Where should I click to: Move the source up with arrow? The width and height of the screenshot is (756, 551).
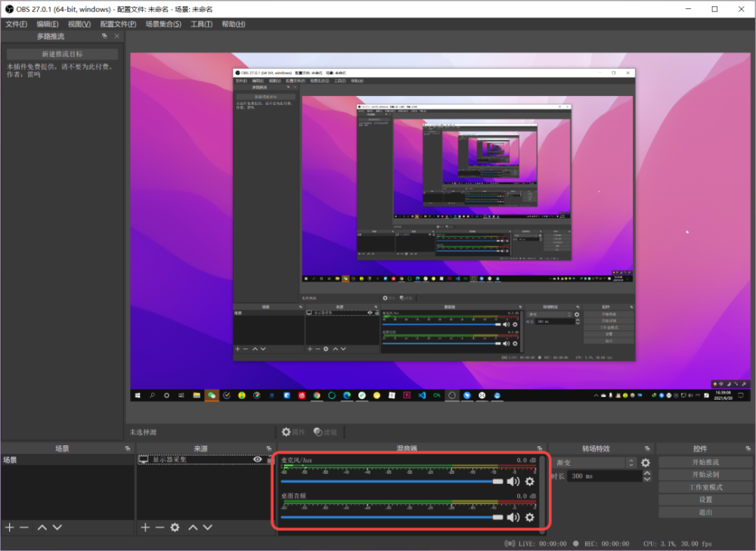193,527
